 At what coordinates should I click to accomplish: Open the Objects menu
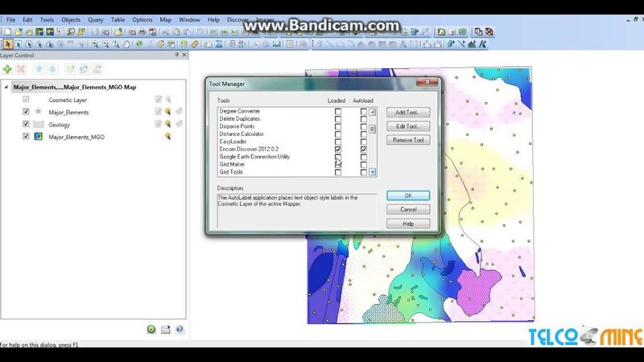(71, 19)
